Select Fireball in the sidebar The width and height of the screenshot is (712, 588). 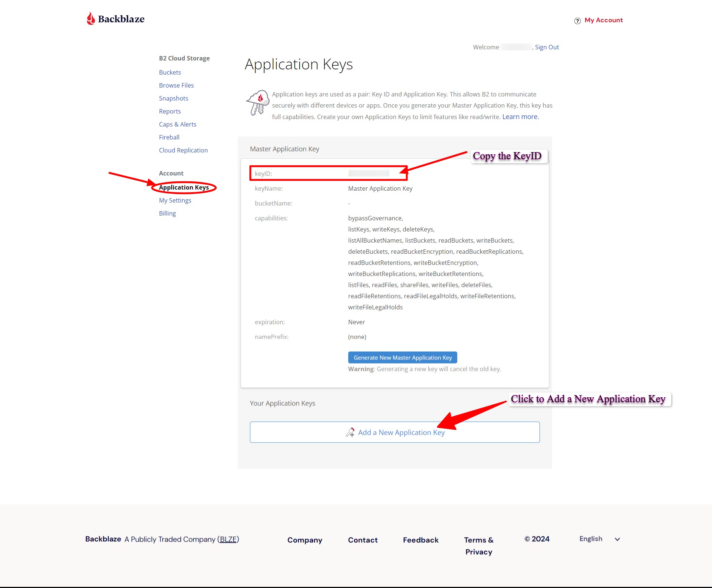coord(169,137)
